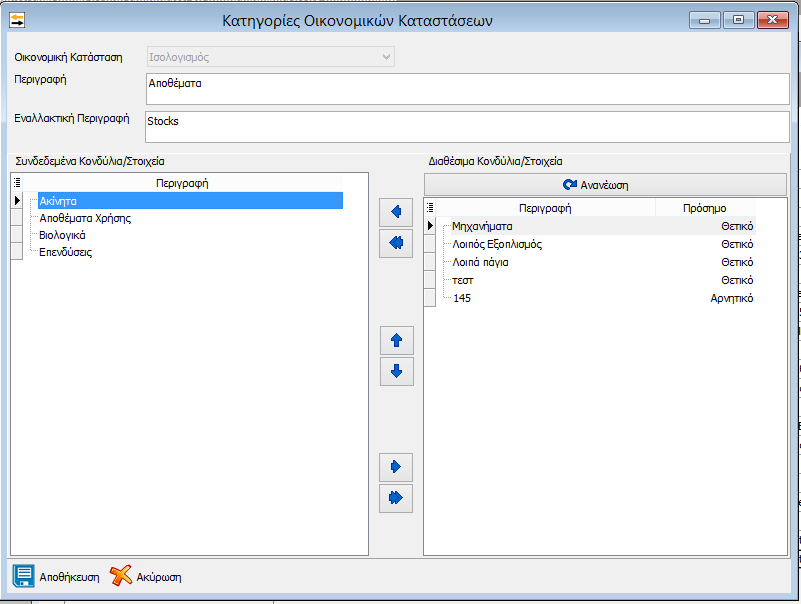
Task: Click the single left arrow move button
Action: tap(396, 212)
